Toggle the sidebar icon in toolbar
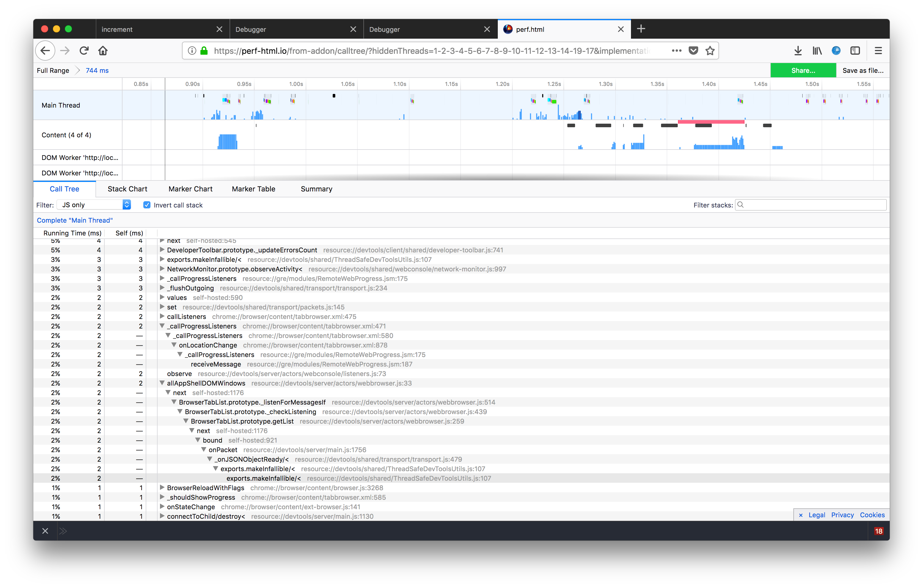The height and width of the screenshot is (588, 923). (x=855, y=51)
